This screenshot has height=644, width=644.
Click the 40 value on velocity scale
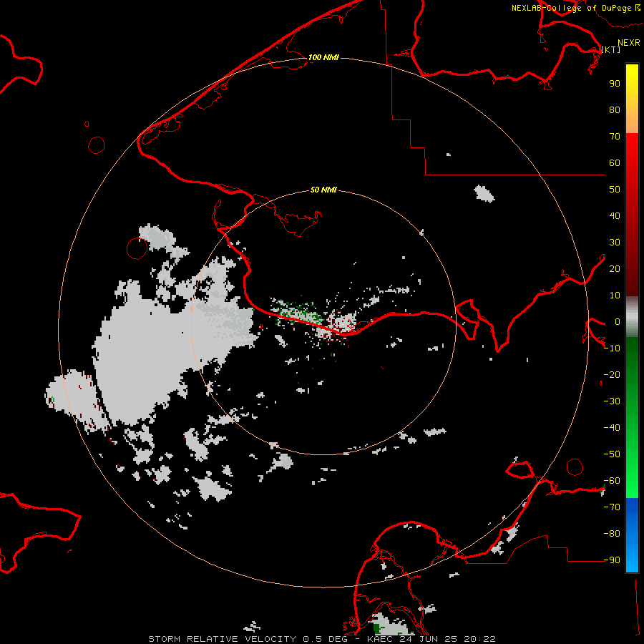615,215
